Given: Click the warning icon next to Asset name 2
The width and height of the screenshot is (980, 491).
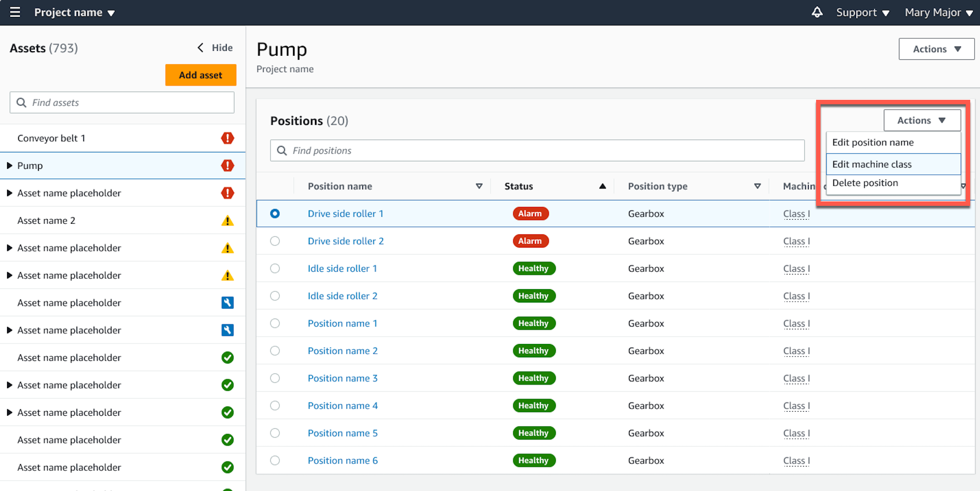Looking at the screenshot, I should (x=228, y=220).
